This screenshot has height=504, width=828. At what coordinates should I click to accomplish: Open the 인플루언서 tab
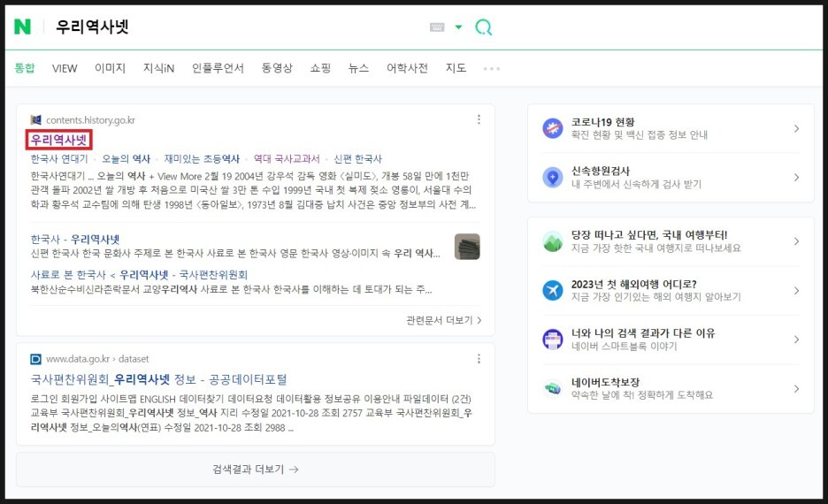click(218, 68)
